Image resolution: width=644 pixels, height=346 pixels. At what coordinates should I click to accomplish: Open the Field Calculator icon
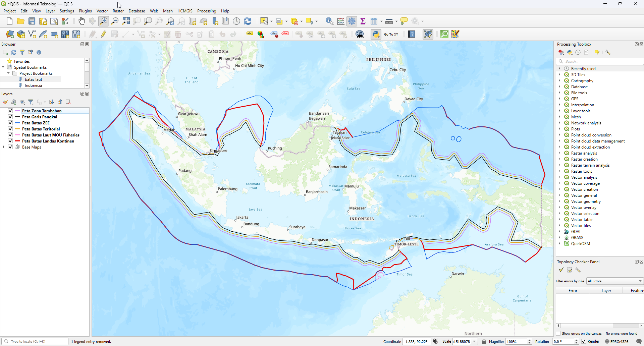(x=341, y=21)
